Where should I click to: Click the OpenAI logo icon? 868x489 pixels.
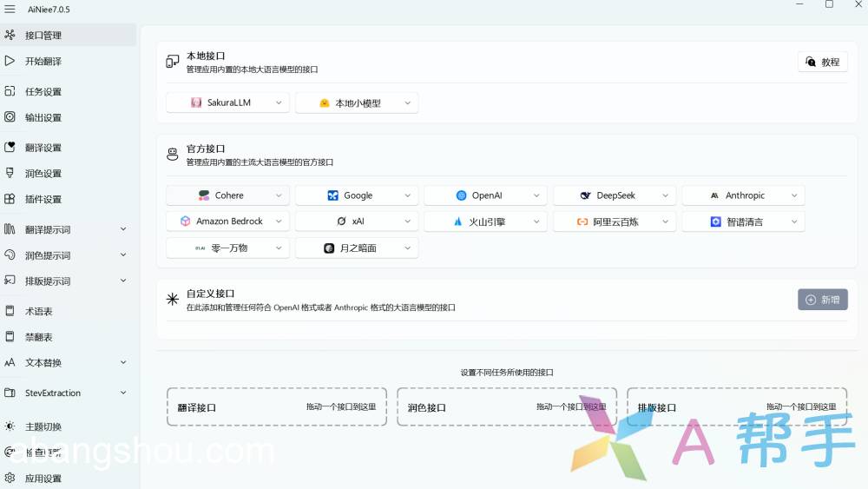pyautogui.click(x=461, y=195)
